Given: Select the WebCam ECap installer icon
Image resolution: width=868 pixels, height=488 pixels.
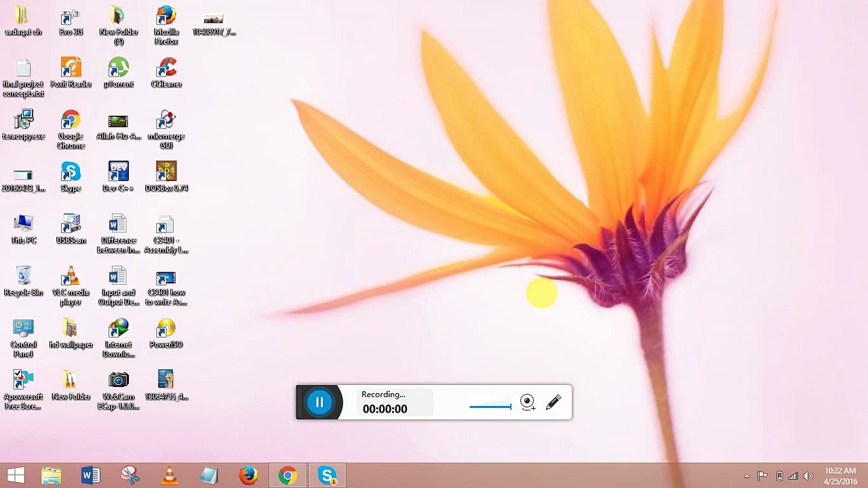Looking at the screenshot, I should point(118,391).
